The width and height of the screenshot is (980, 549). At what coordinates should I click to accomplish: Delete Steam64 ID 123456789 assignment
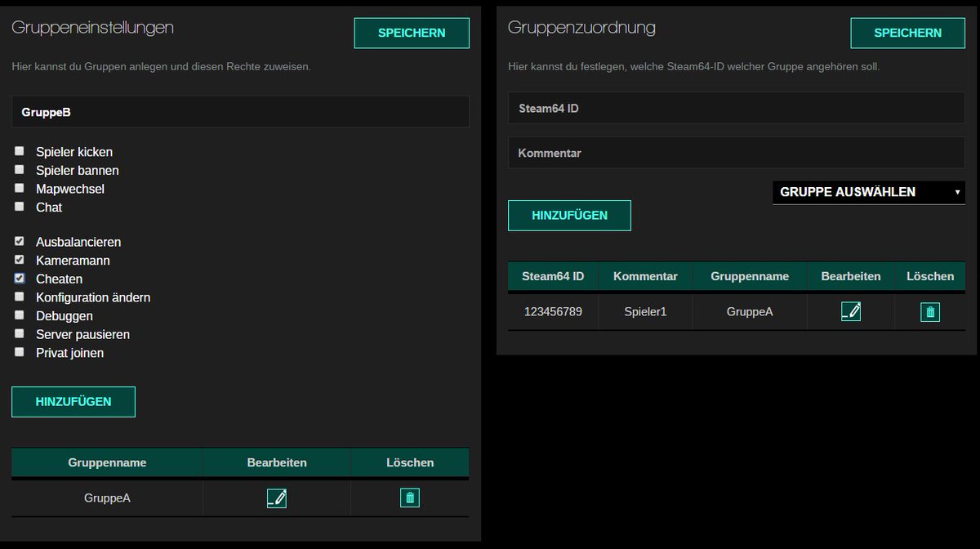coord(929,311)
